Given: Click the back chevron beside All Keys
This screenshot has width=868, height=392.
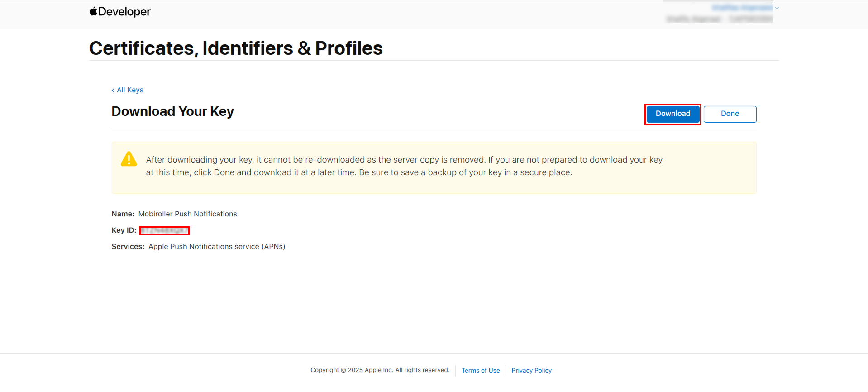Looking at the screenshot, I should click(113, 90).
